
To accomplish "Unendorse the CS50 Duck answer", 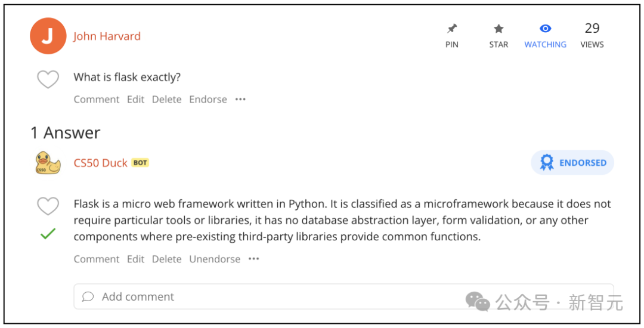I will point(215,259).
